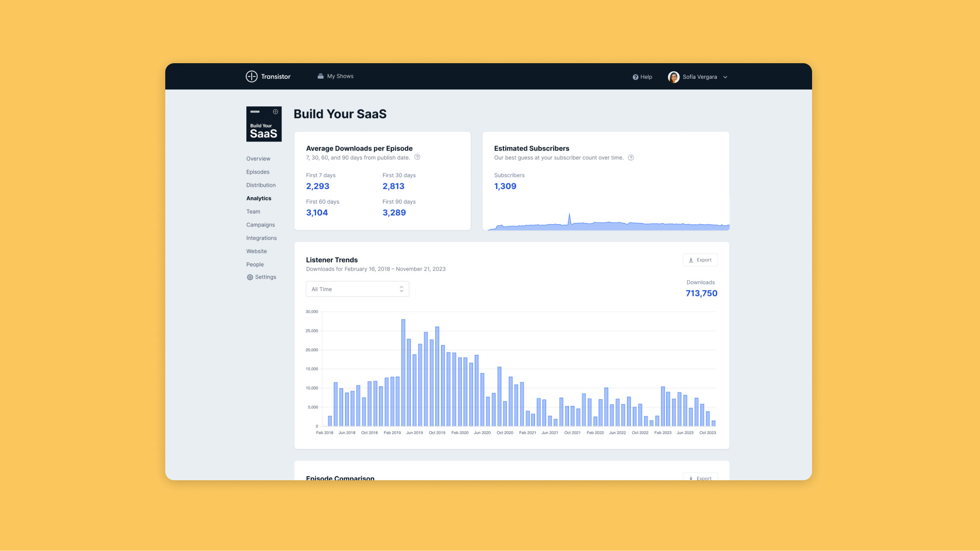
Task: Click the download icon on Listener Trends Export
Action: [690, 259]
